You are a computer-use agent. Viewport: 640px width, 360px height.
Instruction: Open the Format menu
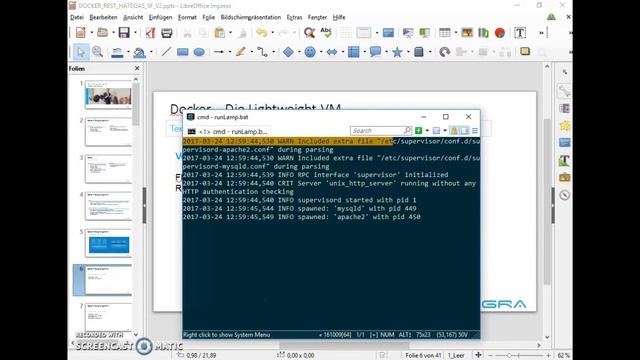pos(187,17)
